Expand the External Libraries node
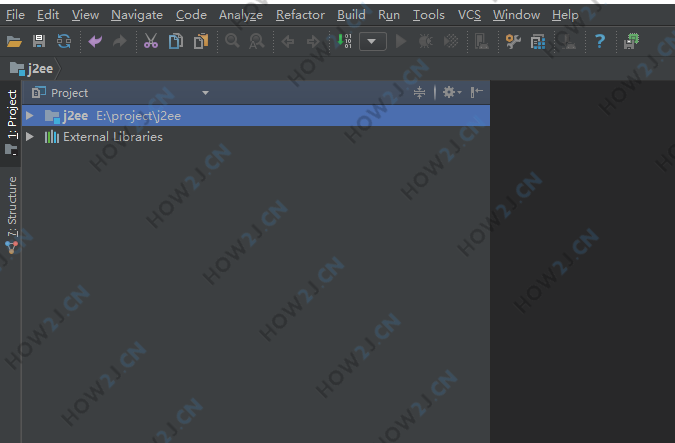Viewport: 675px width, 443px height. [30, 136]
